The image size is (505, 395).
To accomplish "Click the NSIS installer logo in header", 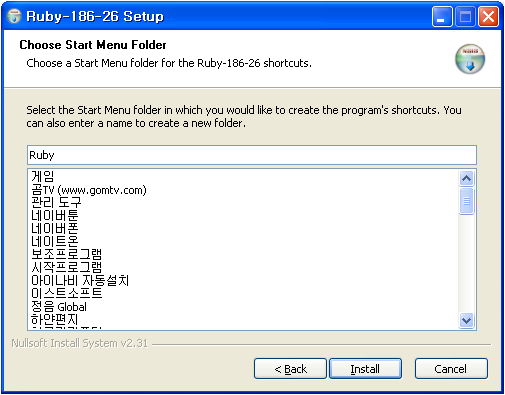I will [470, 59].
